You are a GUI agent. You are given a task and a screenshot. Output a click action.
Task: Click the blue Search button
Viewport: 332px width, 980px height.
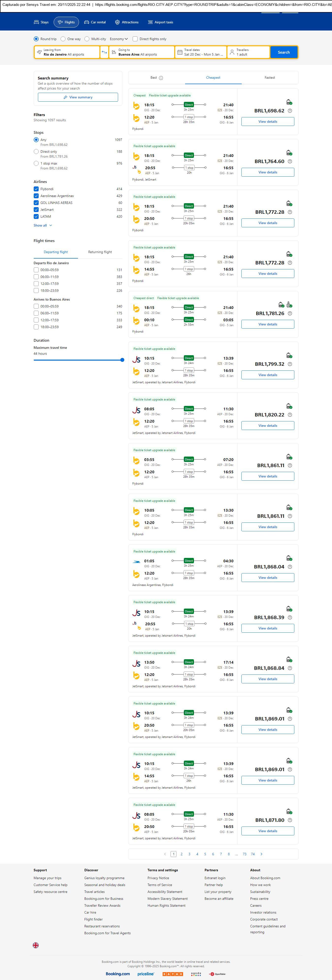(x=283, y=52)
